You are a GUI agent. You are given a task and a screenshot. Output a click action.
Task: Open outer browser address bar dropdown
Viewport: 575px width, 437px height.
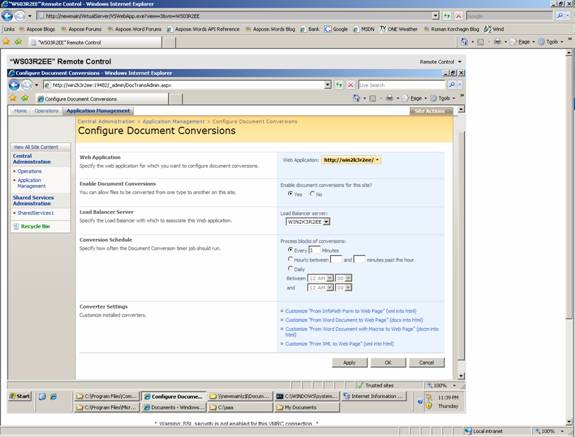pyautogui.click(x=435, y=16)
